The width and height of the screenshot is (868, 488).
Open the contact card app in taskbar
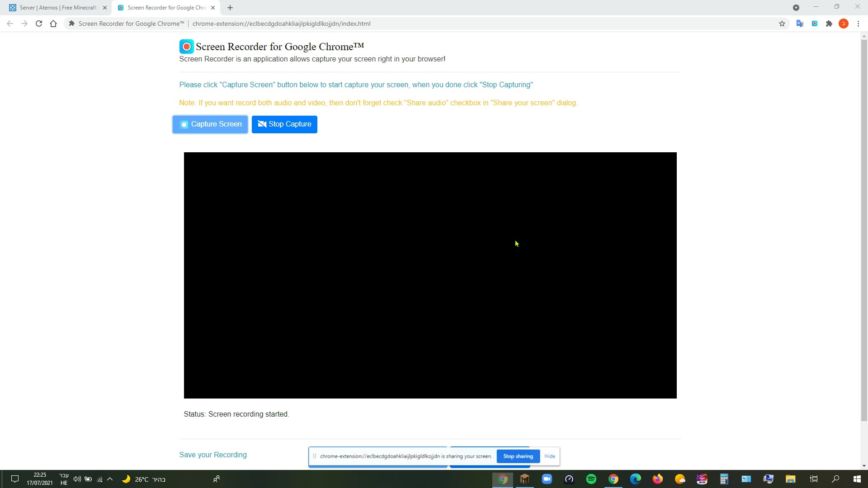pos(746,479)
